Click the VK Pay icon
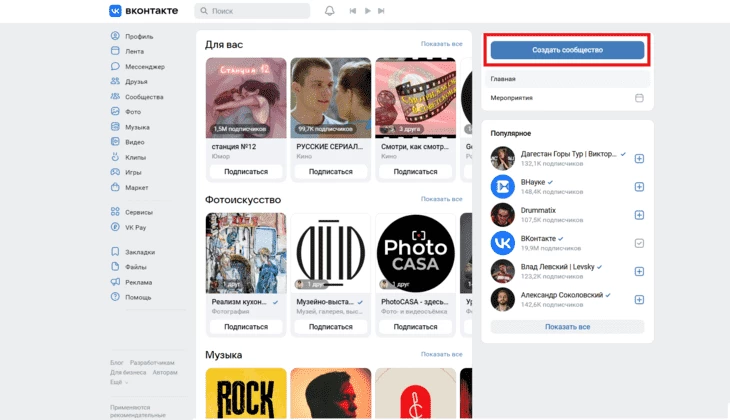 point(115,227)
